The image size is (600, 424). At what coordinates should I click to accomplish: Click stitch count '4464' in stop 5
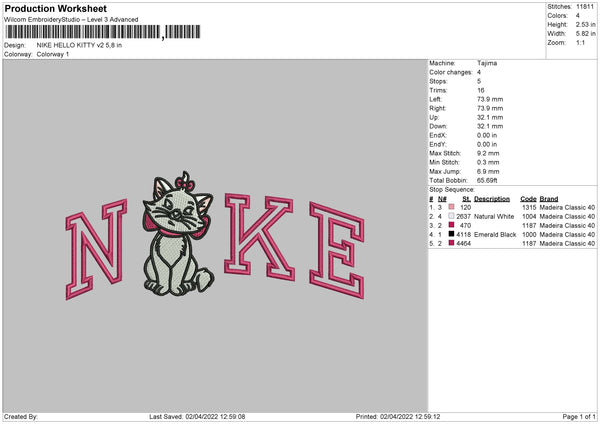click(463, 243)
